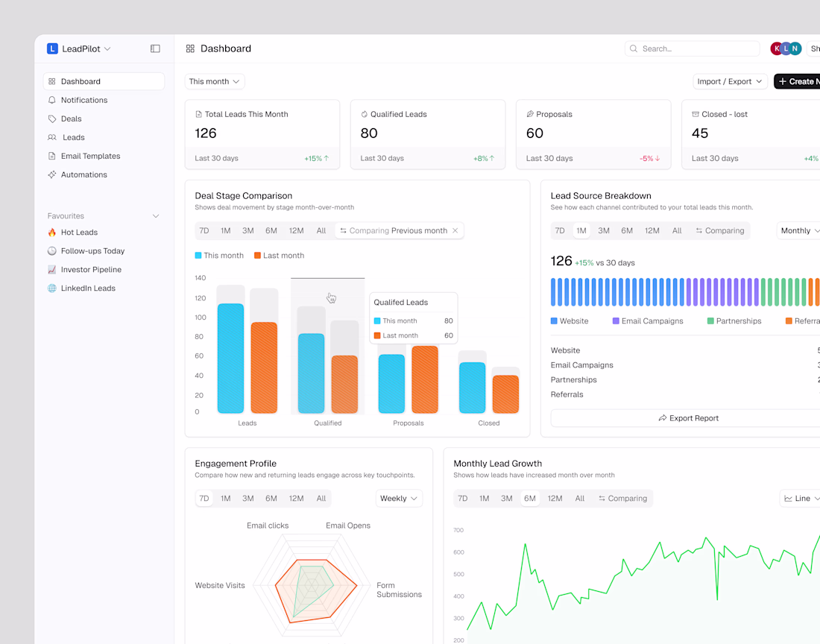Open the LeadPilot workspace dropdown

(79, 48)
